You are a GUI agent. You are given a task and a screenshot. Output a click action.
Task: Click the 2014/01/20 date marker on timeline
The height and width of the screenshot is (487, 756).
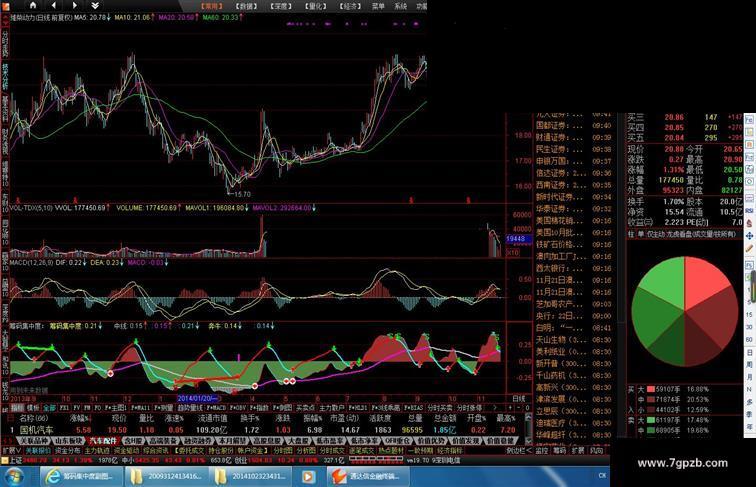coord(198,398)
